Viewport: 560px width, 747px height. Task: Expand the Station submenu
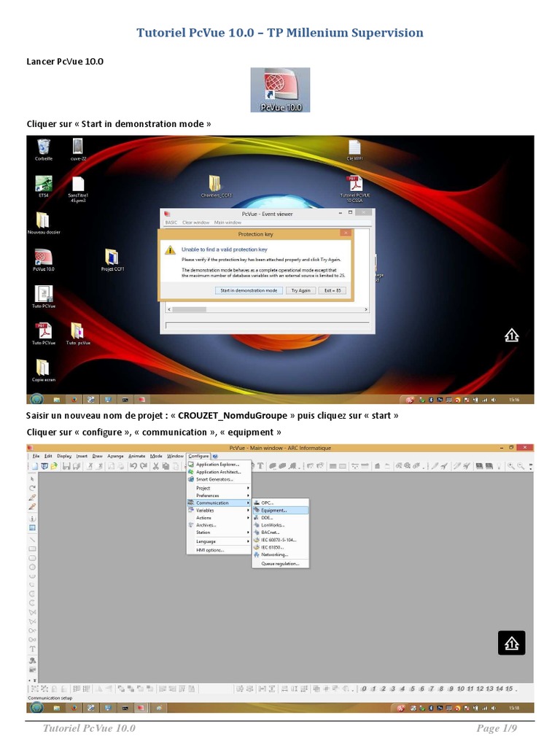click(219, 533)
